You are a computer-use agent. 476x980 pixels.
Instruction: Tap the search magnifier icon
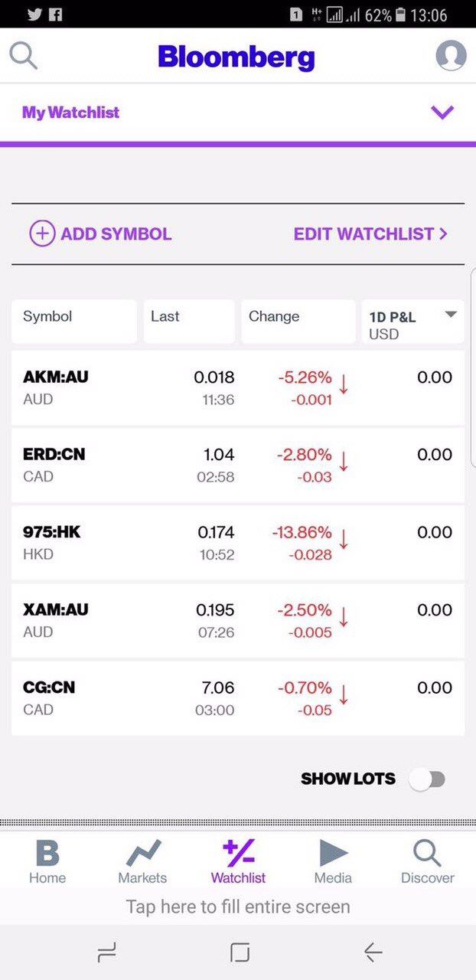(23, 55)
